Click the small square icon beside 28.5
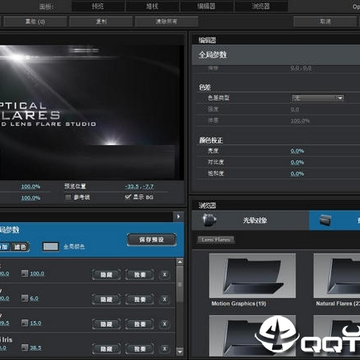 [25, 347]
